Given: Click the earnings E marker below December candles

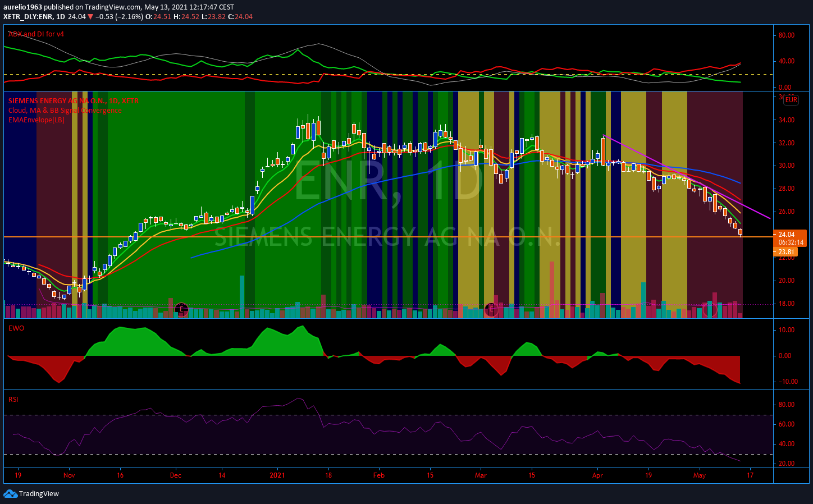Looking at the screenshot, I should coord(182,309).
